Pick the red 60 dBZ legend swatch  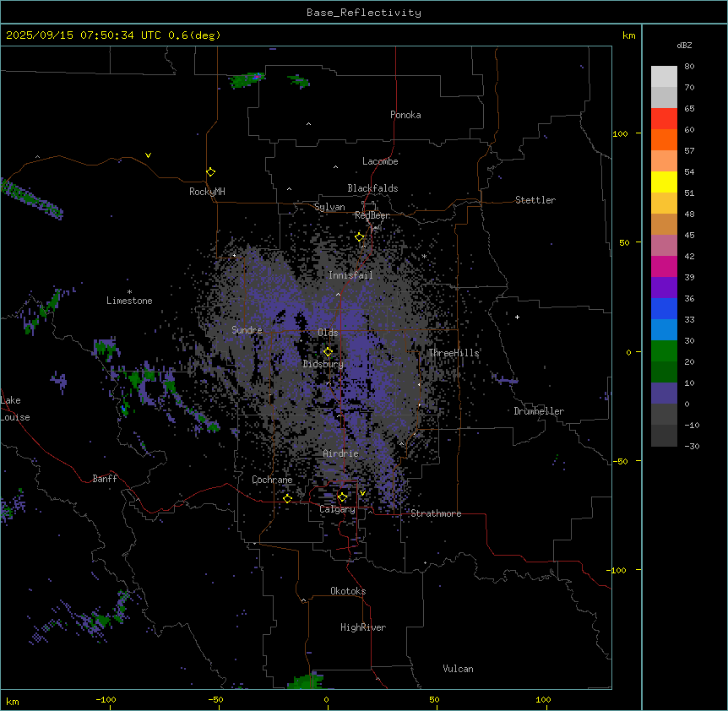pyautogui.click(x=664, y=119)
